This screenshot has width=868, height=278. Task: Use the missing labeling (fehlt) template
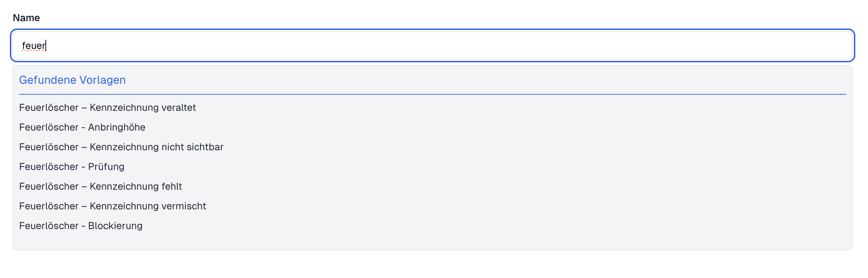pyautogui.click(x=100, y=187)
